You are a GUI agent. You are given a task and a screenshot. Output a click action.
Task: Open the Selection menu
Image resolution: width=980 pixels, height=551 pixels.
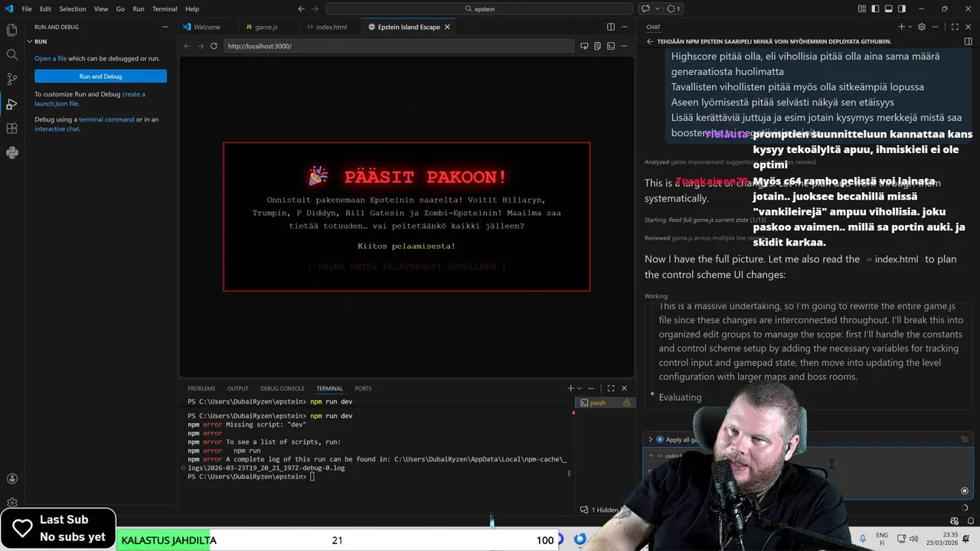click(73, 8)
